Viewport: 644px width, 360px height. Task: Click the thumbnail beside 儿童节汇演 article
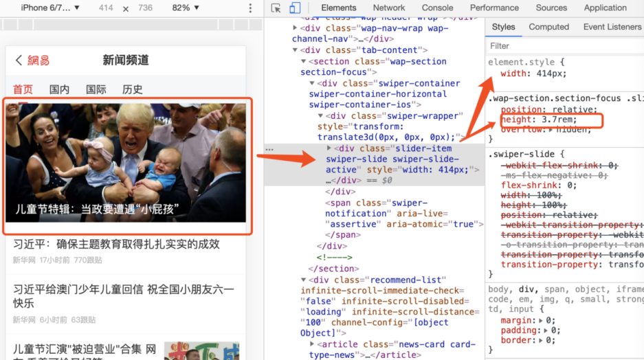coord(201,350)
